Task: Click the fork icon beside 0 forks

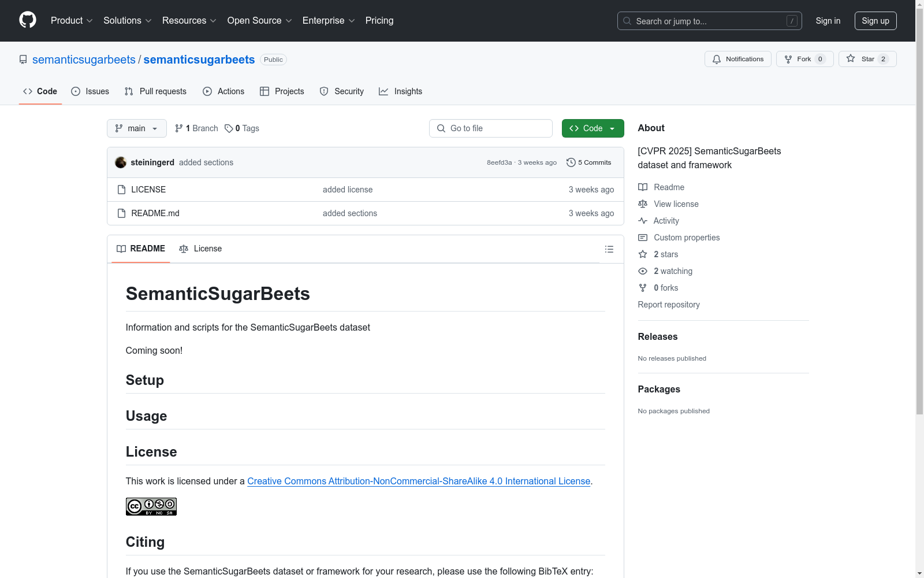Action: pos(643,288)
